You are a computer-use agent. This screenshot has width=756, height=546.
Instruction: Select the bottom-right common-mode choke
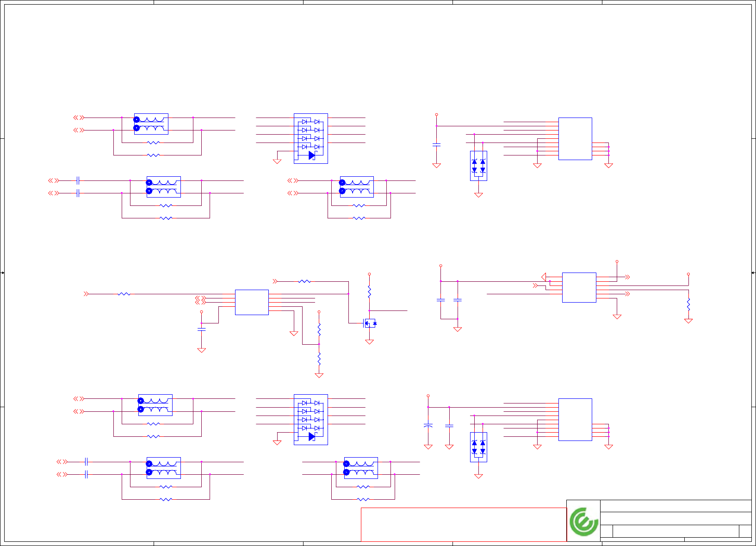pos(361,468)
